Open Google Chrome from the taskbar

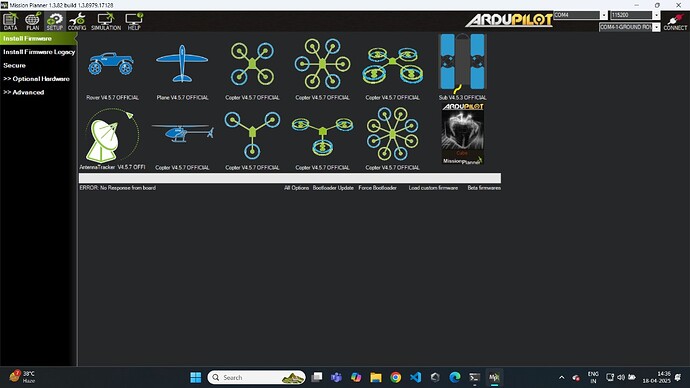[396, 377]
